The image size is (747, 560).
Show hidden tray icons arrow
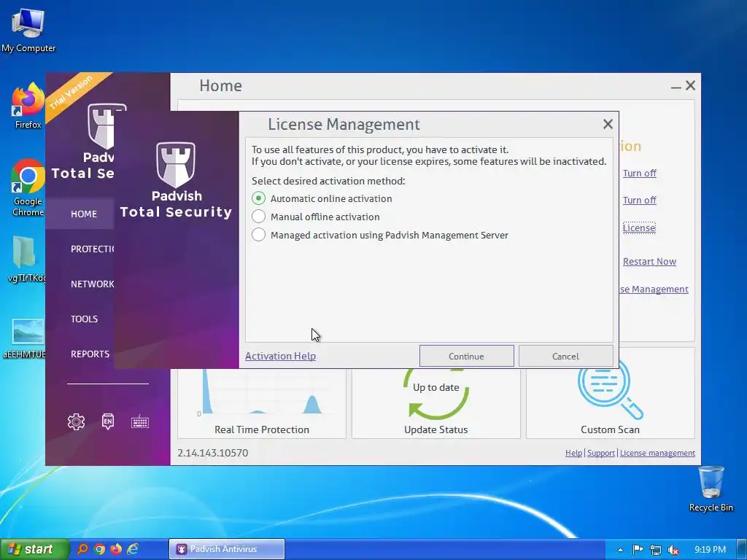coord(620,550)
